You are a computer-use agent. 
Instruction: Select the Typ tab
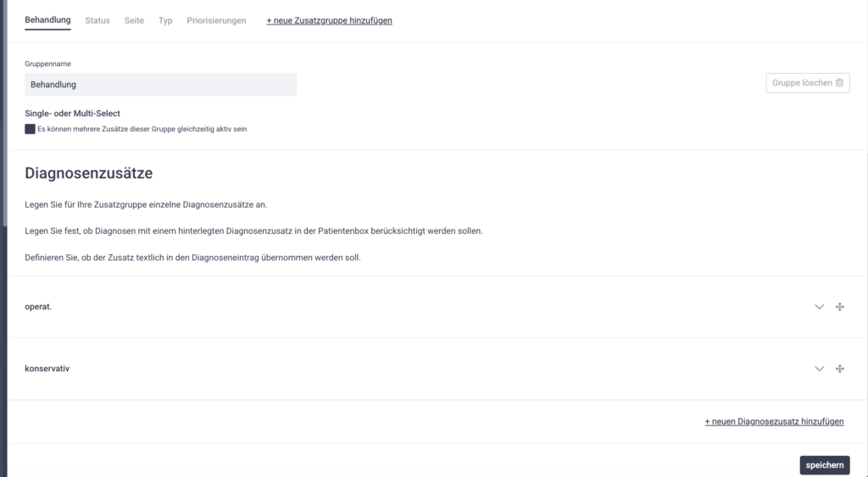pyautogui.click(x=165, y=20)
